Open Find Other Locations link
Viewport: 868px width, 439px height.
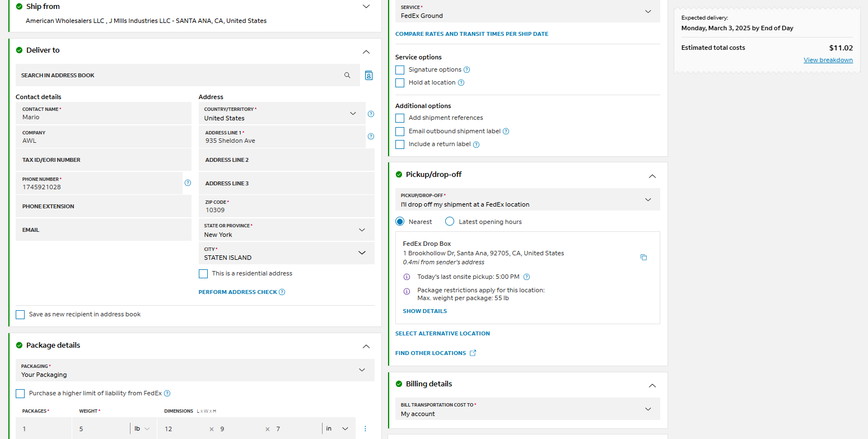pos(431,353)
